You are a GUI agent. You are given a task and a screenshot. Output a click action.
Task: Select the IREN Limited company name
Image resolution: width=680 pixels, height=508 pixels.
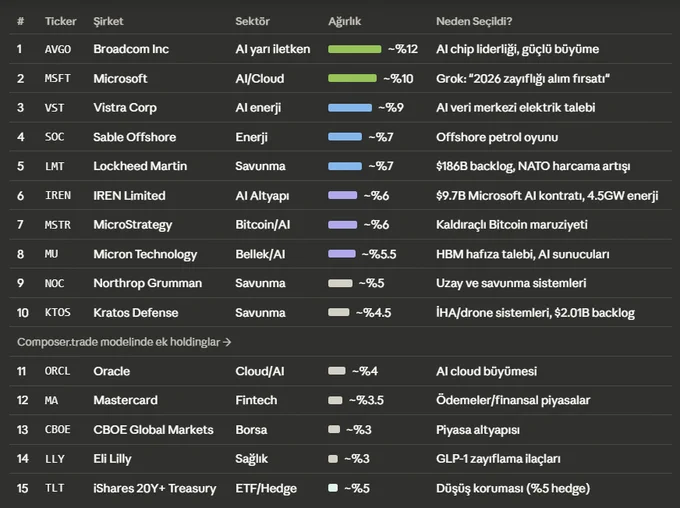[129, 196]
